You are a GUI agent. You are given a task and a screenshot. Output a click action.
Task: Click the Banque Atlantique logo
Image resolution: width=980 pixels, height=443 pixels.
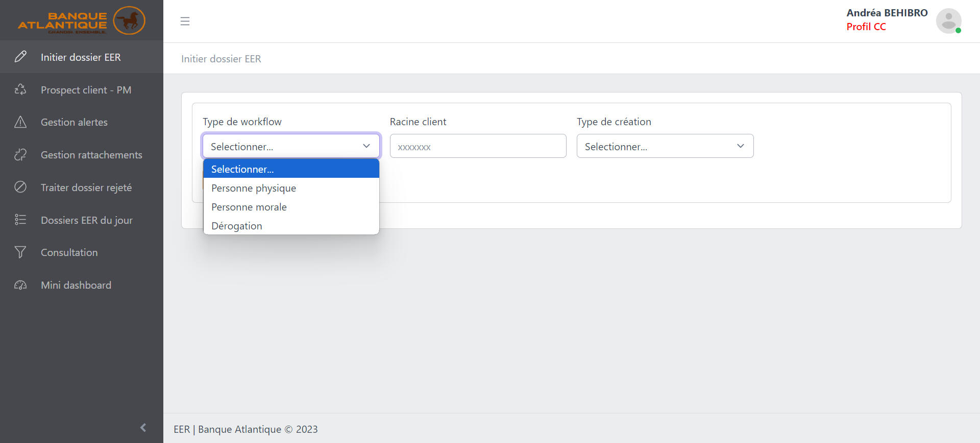point(82,20)
